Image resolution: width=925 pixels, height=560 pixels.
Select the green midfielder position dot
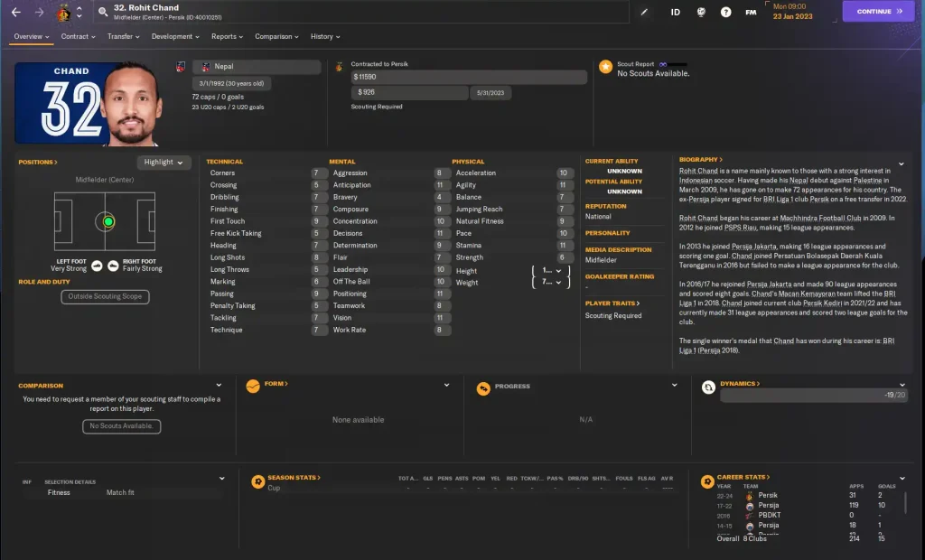(108, 222)
